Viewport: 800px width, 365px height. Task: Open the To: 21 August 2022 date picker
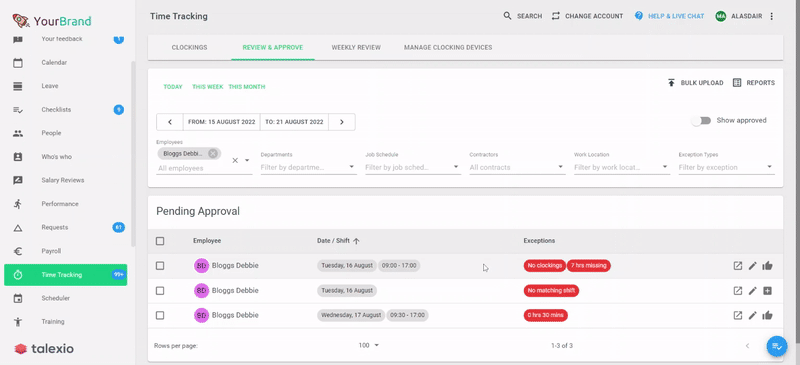[294, 122]
